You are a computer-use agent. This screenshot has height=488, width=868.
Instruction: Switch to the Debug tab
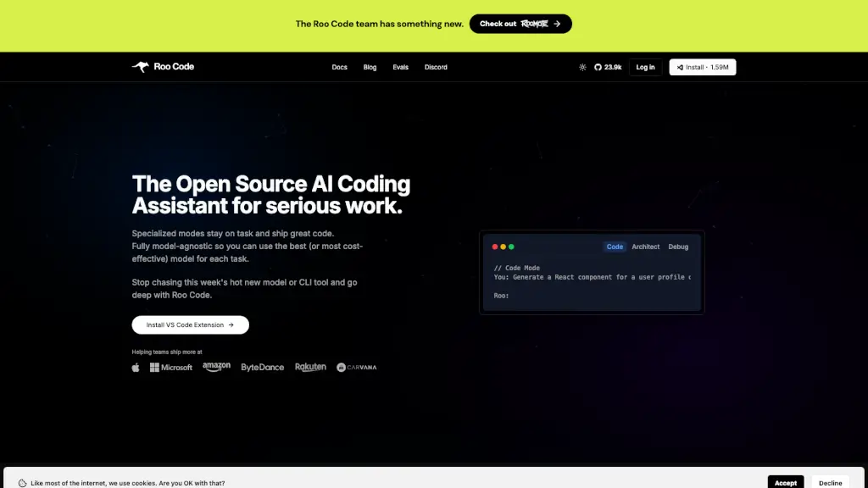coord(678,247)
